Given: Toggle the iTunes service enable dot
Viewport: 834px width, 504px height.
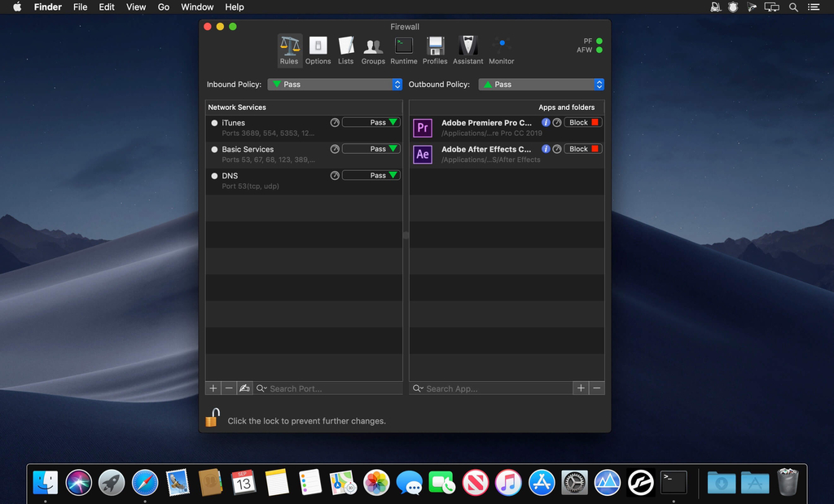Looking at the screenshot, I should pos(214,123).
